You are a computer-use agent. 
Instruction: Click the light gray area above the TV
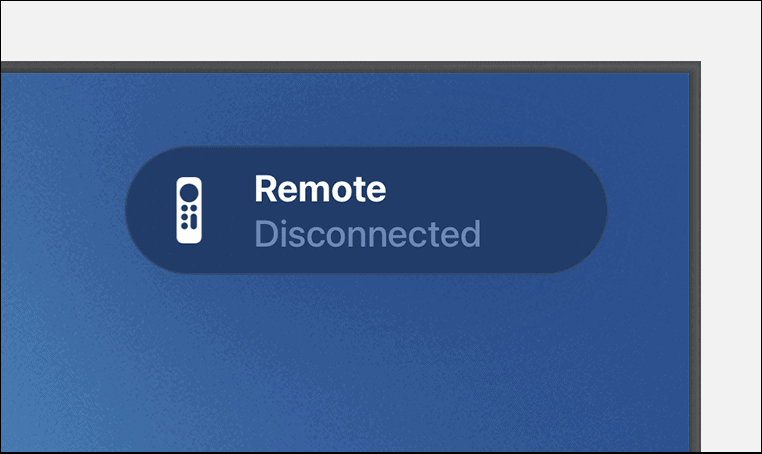[379, 31]
